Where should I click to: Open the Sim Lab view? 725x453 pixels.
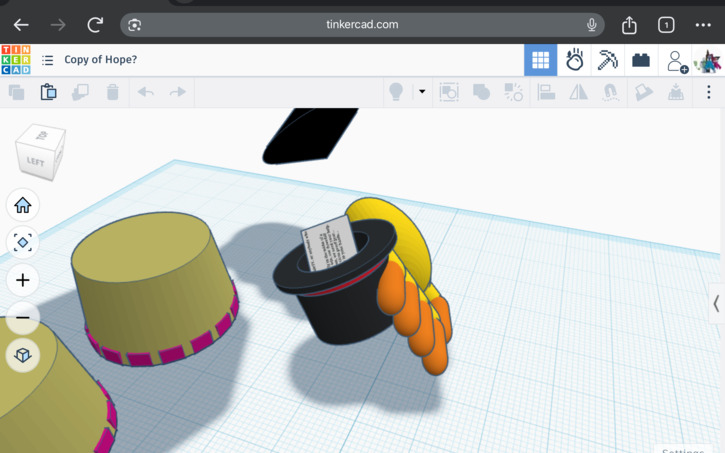[x=574, y=60]
